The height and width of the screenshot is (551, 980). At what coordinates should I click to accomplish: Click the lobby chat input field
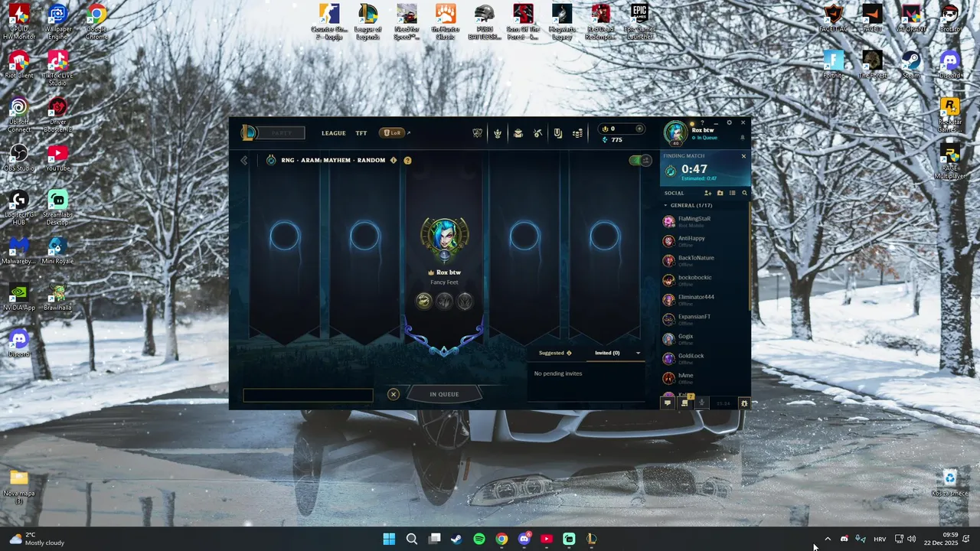pos(308,396)
